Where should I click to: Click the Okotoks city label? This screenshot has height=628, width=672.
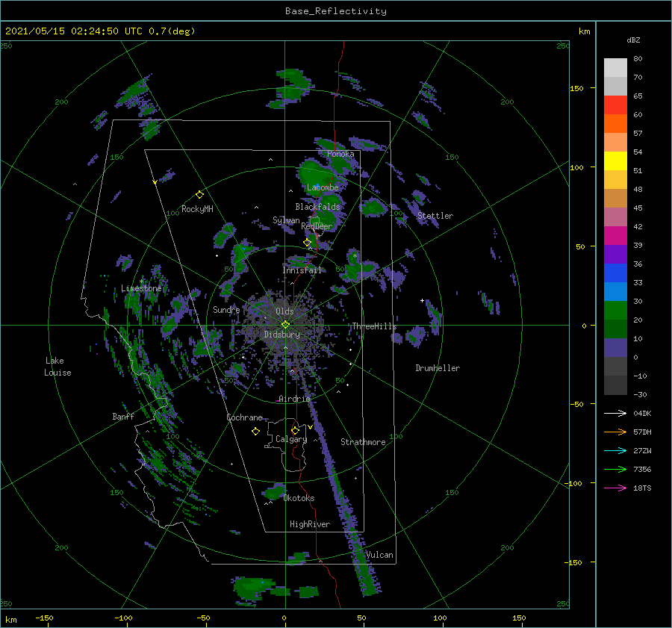click(x=299, y=498)
